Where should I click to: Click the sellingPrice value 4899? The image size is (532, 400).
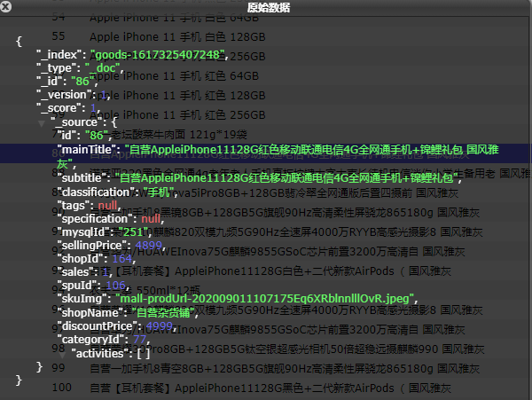pyautogui.click(x=149, y=246)
